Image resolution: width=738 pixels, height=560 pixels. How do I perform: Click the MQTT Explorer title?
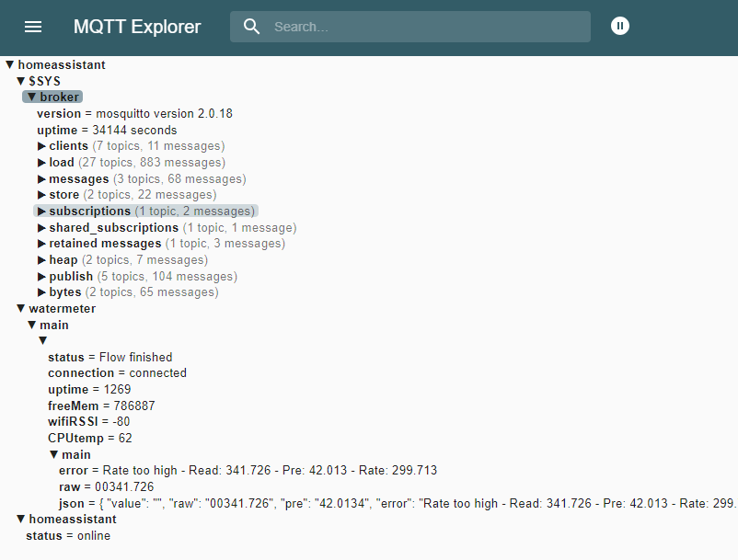tap(137, 27)
